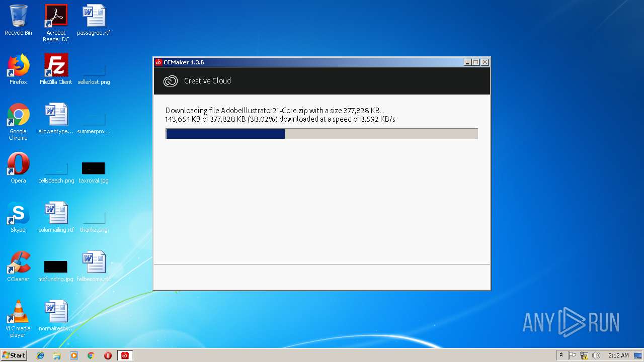Image resolution: width=644 pixels, height=362 pixels.
Task: Launch Skype desktop shortcut
Action: click(x=18, y=217)
